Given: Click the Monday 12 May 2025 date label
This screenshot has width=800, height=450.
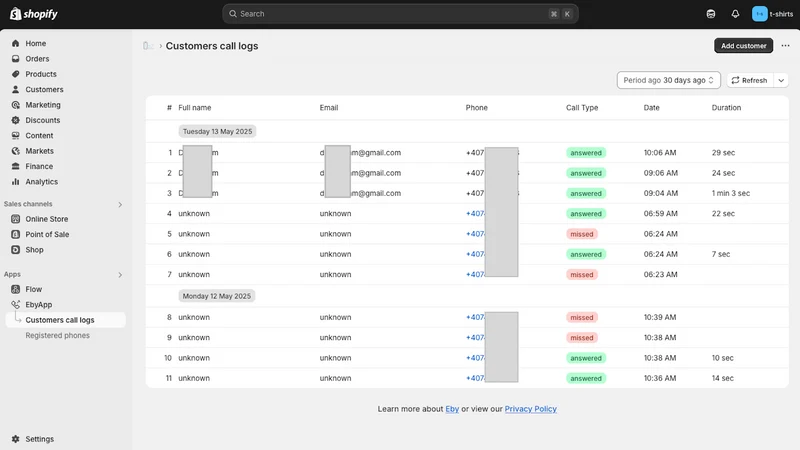Looking at the screenshot, I should coord(217,296).
